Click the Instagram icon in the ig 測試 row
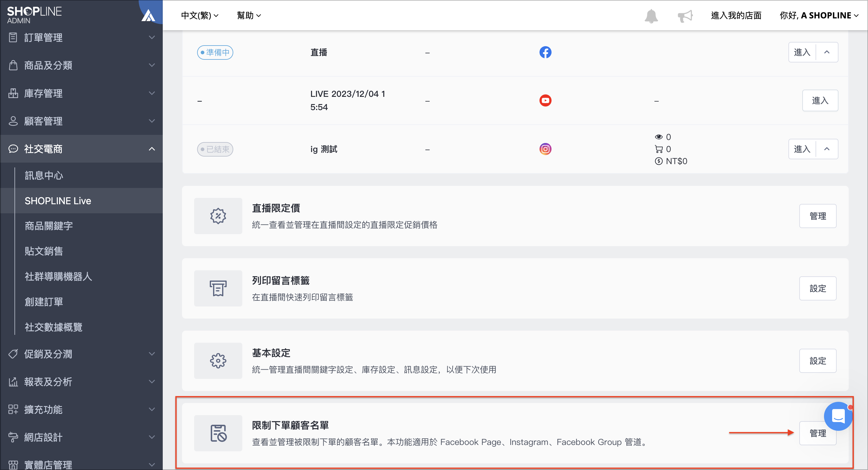This screenshot has height=470, width=868. (545, 149)
